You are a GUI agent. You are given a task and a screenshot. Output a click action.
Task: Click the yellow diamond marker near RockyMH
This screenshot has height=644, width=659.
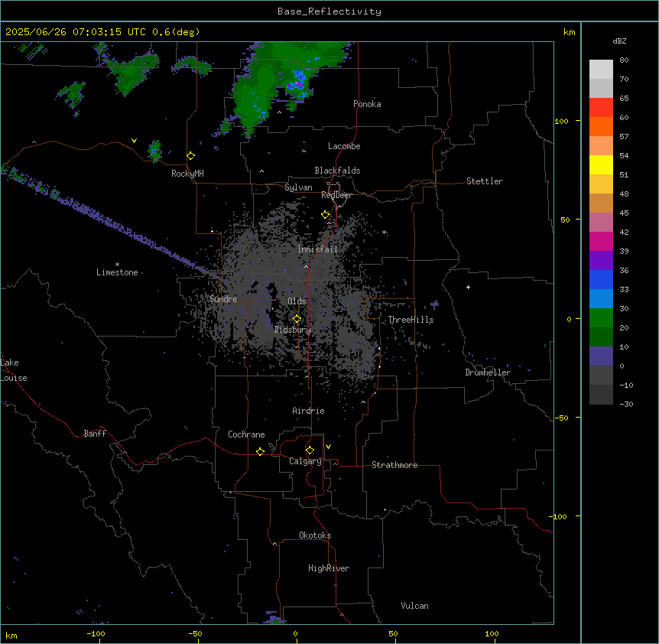point(191,156)
